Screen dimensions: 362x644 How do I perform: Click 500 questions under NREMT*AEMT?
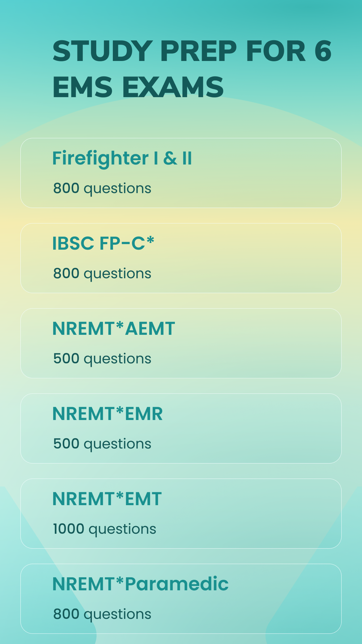point(102,359)
